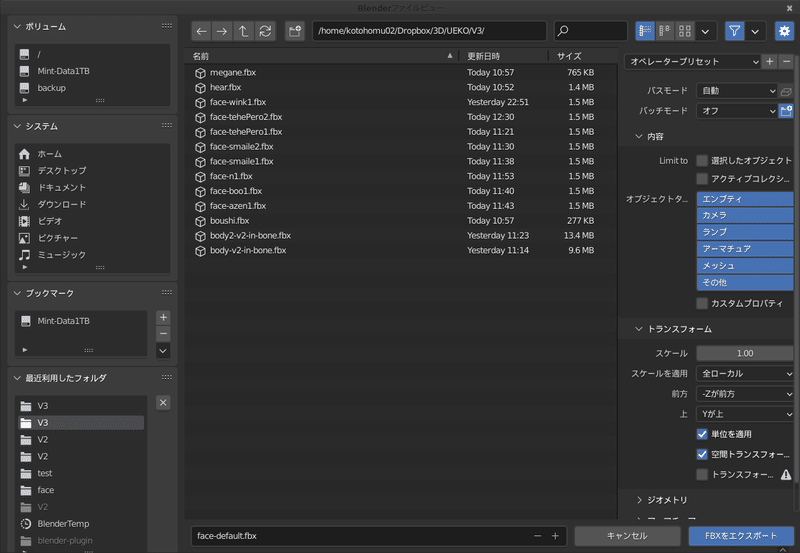This screenshot has height=553, width=800.
Task: Toggle Empty object type
Action: click(745, 199)
